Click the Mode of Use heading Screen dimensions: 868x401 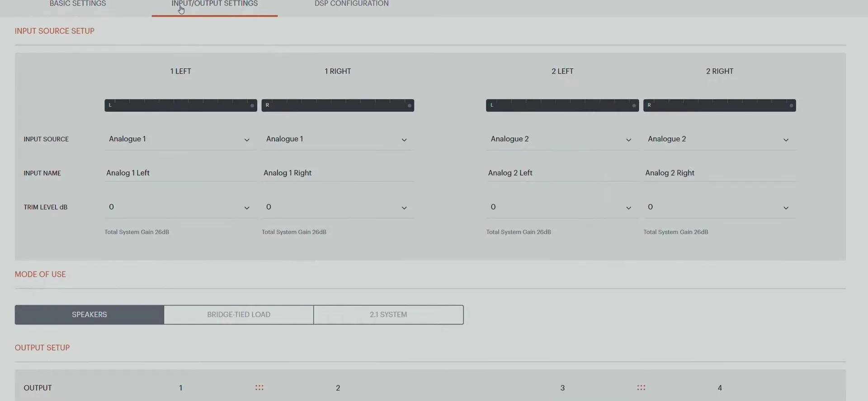tap(40, 274)
